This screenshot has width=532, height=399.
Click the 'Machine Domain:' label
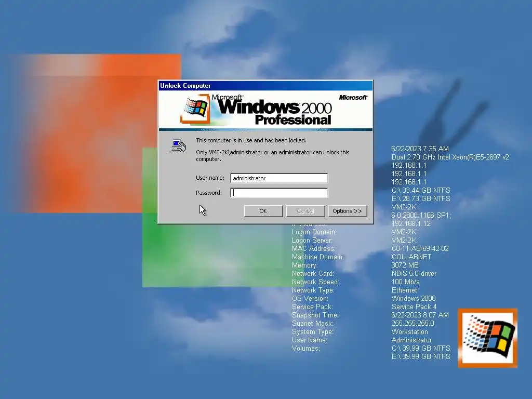pyautogui.click(x=318, y=257)
